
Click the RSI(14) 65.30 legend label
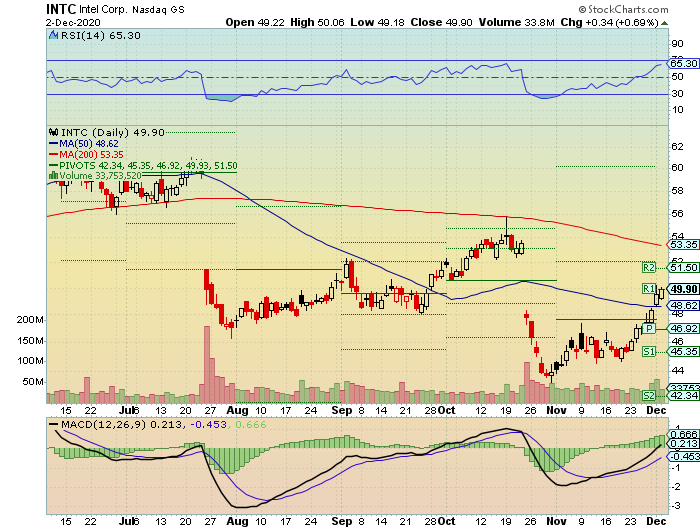[100, 35]
